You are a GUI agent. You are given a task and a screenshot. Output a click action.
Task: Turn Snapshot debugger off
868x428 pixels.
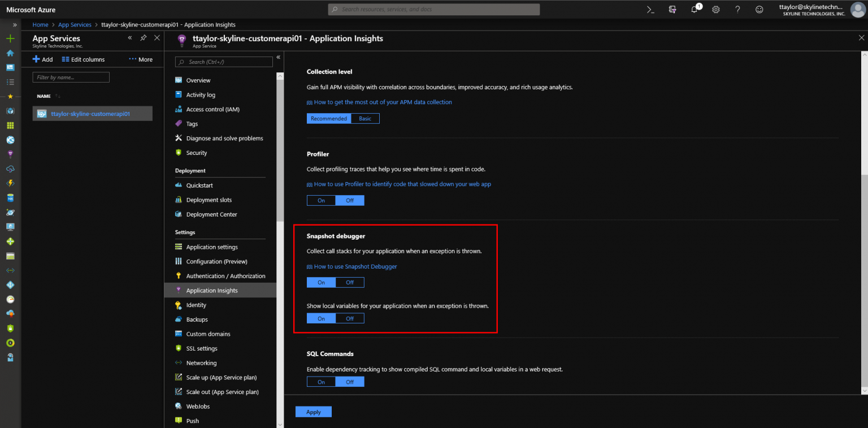pos(350,282)
